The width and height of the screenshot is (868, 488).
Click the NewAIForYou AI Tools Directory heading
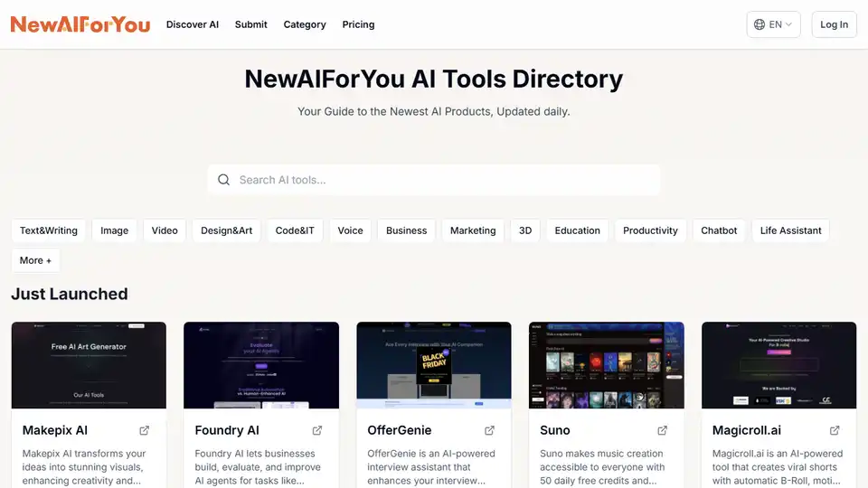(434, 80)
